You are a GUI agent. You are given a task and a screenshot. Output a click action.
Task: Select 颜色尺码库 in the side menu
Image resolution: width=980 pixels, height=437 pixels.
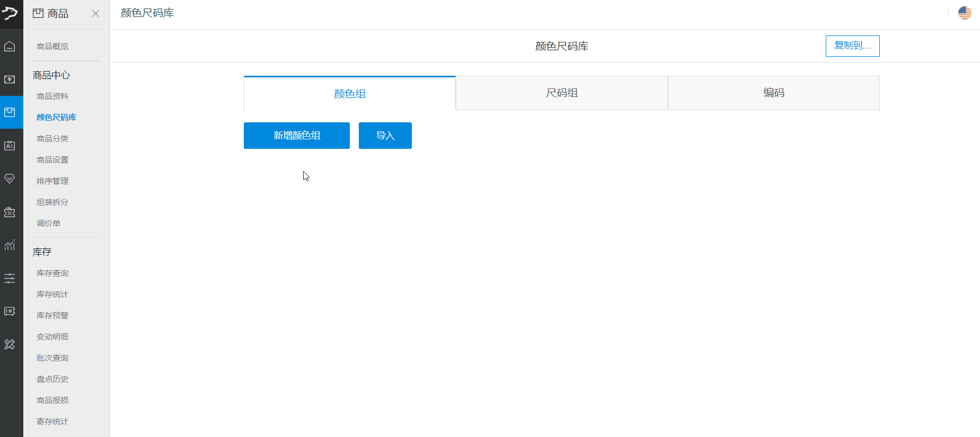(56, 118)
